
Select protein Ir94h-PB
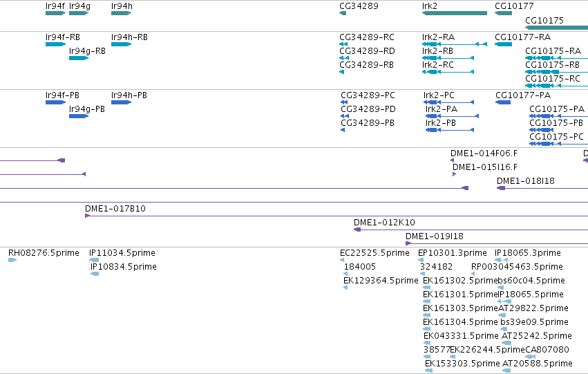pos(129,95)
